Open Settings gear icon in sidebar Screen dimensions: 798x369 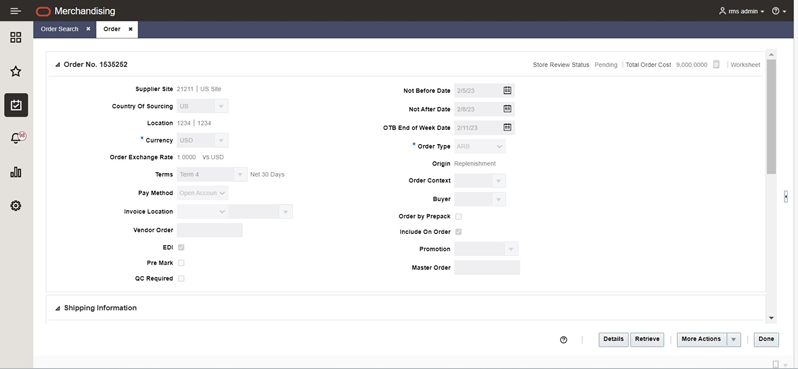(x=16, y=206)
